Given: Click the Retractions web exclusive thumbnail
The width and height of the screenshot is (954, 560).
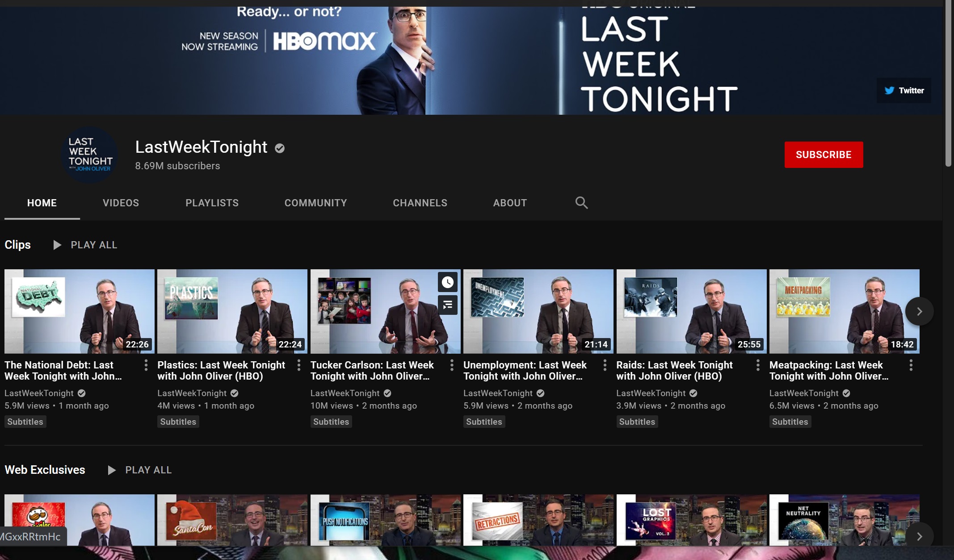Looking at the screenshot, I should (x=538, y=520).
